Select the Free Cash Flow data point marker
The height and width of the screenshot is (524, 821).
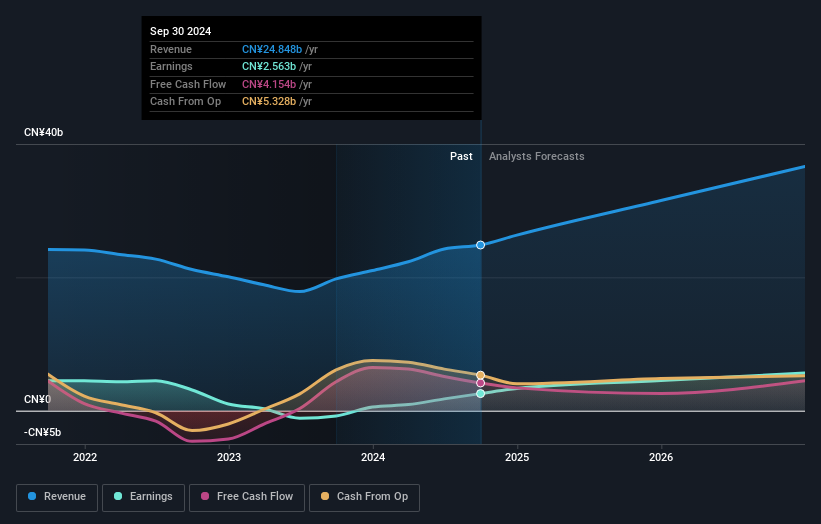pos(480,383)
